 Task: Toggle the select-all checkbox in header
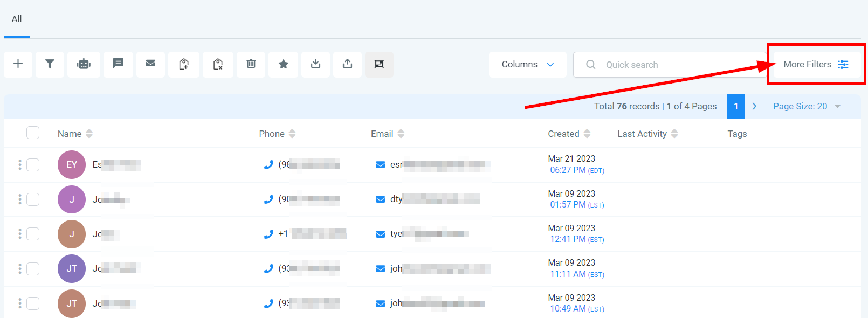click(x=33, y=133)
